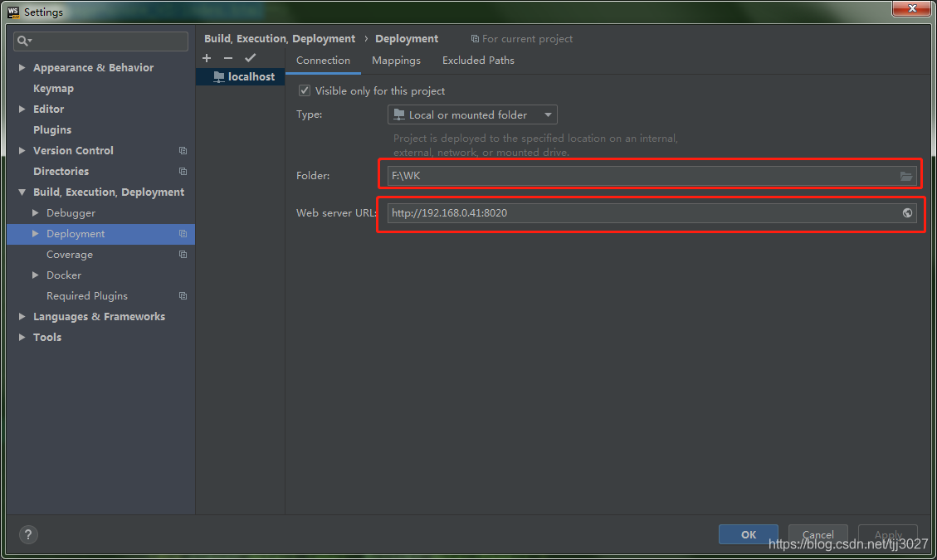Switch to the Connection tab
The image size is (937, 560).
(x=323, y=61)
